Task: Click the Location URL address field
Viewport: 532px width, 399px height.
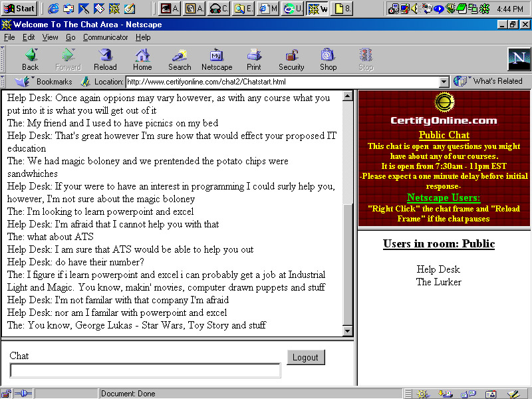Action: pyautogui.click(x=283, y=82)
